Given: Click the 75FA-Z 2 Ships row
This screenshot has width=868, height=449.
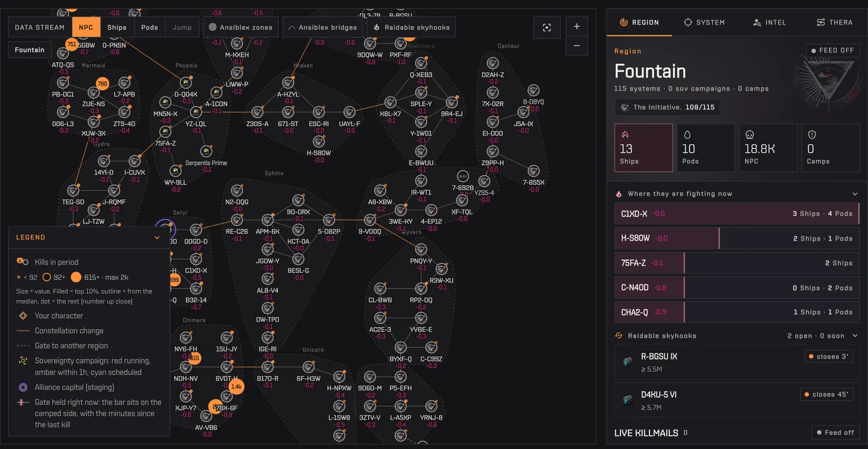Looking at the screenshot, I should (x=737, y=263).
